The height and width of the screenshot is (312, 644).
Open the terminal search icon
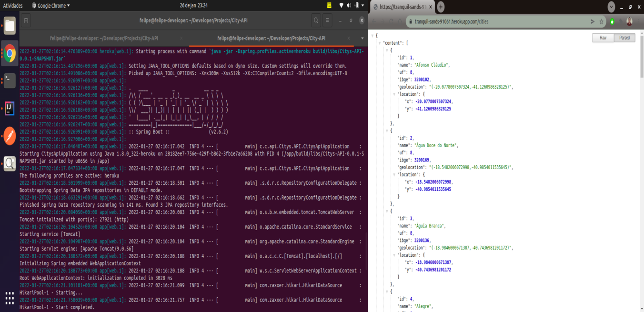pos(316,20)
